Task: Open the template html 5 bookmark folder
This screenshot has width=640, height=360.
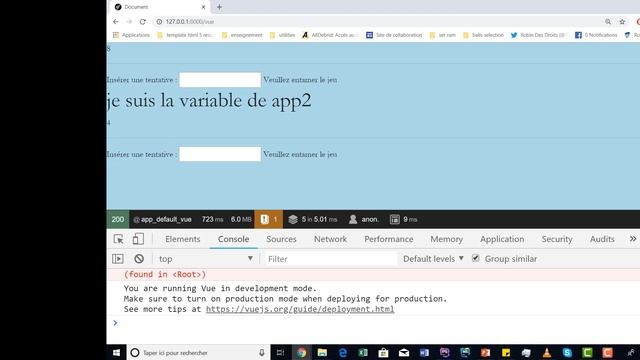Action: pos(185,35)
